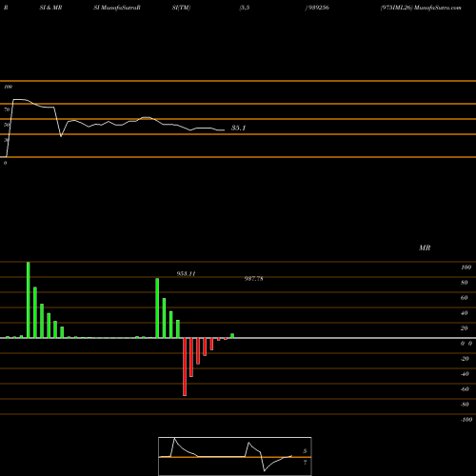Image resolution: width=476 pixels, height=476 pixels.
Task: Click the MR axis label '20'
Action: point(465,328)
